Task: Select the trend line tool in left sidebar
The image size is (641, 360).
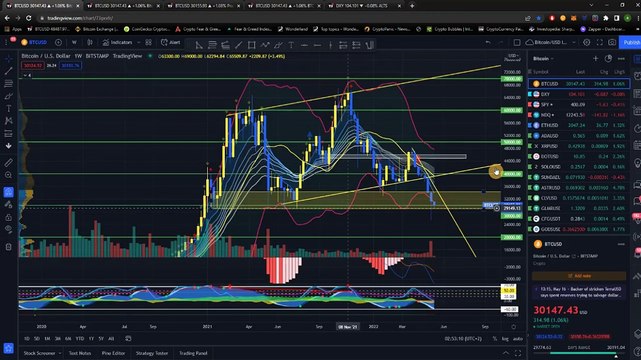Action: pos(9,71)
